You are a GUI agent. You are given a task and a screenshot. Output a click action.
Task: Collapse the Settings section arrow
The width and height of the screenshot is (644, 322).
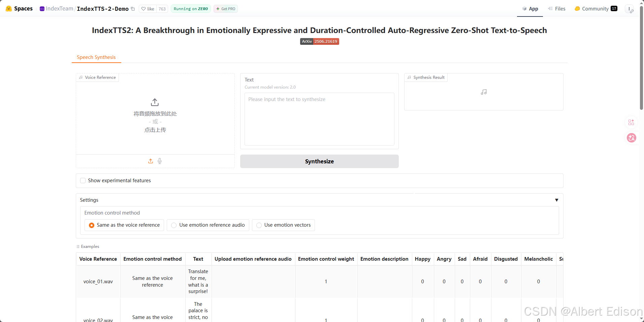point(556,200)
